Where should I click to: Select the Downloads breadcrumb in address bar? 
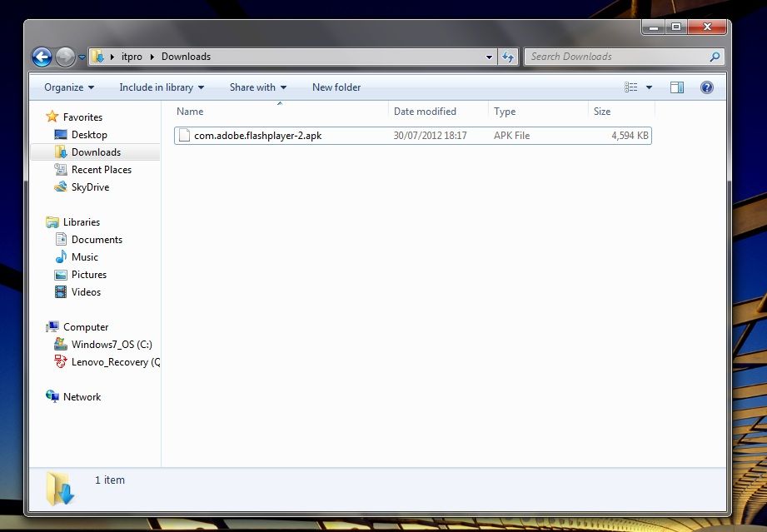186,57
